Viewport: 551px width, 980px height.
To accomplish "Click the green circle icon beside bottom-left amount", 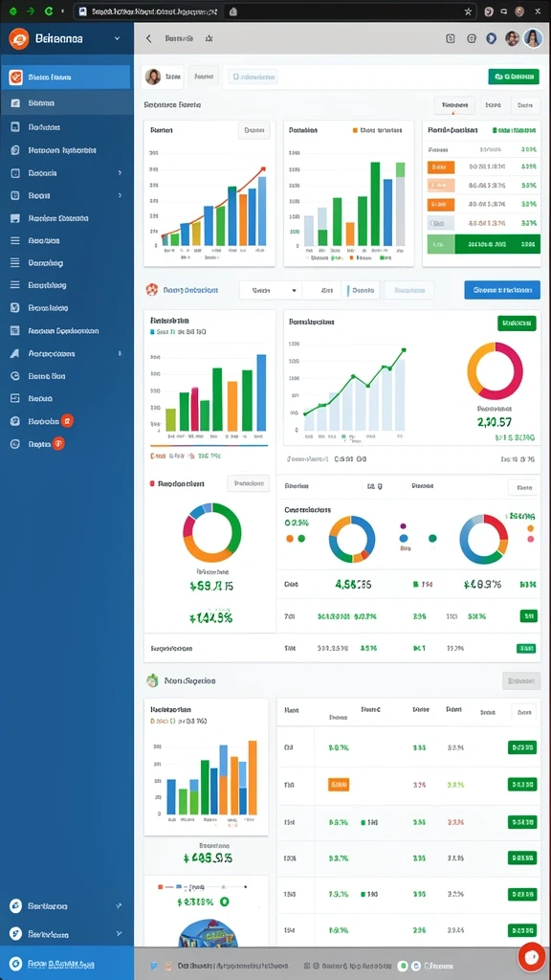I will (x=225, y=902).
